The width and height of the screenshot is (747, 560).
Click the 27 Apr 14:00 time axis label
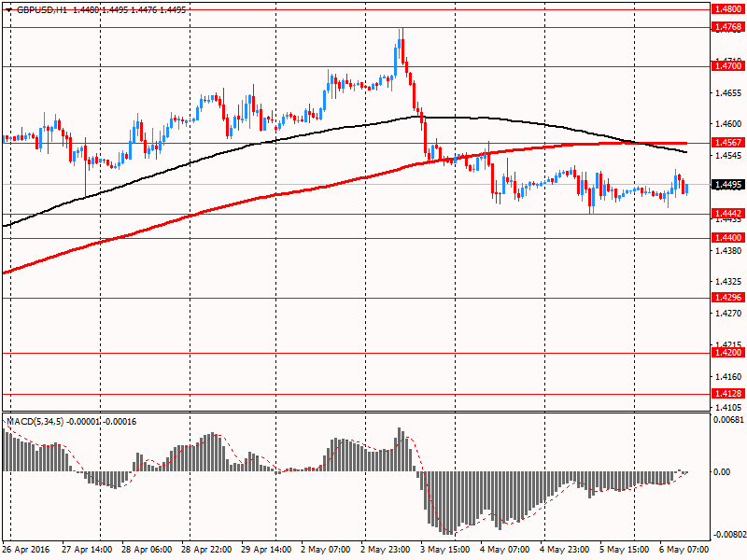[87, 549]
